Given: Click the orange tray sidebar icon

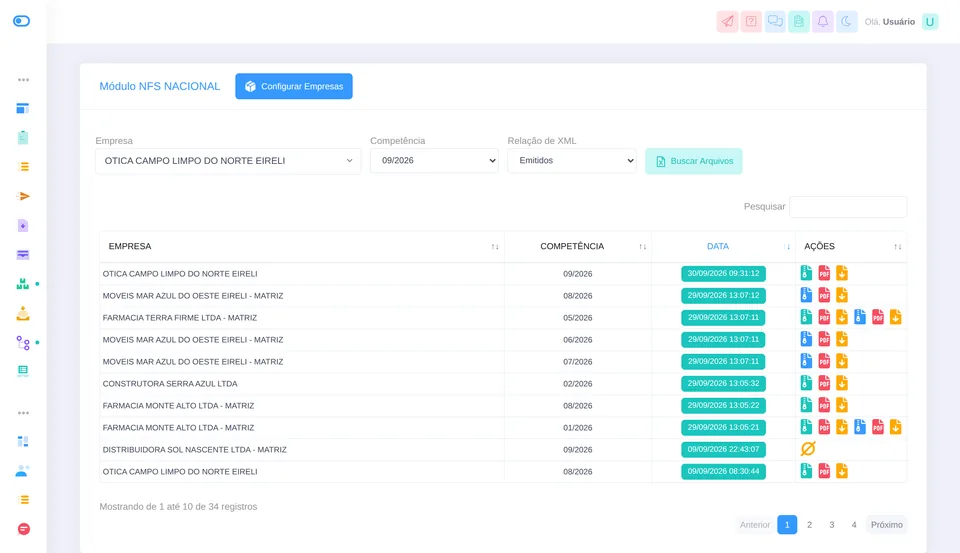Looking at the screenshot, I should [x=23, y=314].
